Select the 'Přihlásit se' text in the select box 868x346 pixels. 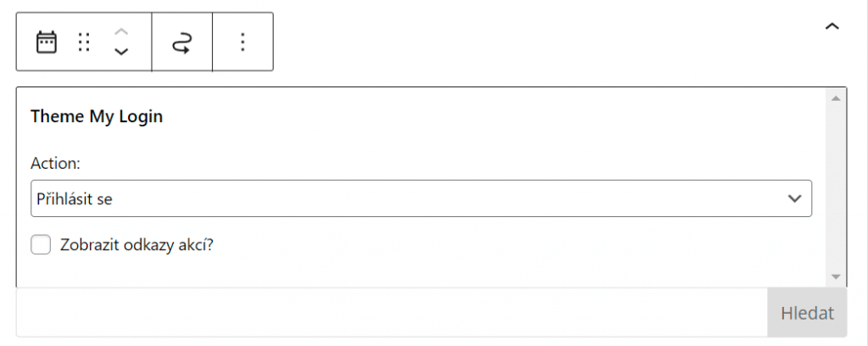[75, 198]
